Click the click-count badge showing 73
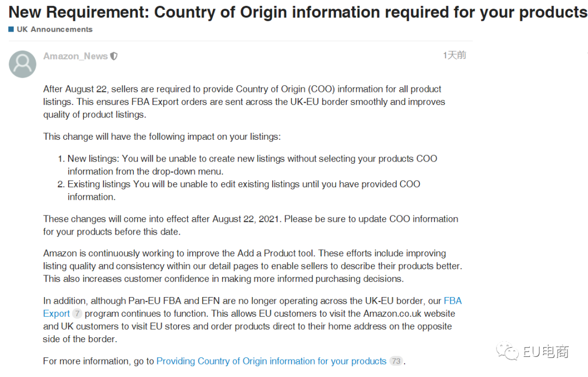The height and width of the screenshot is (377, 588). coord(396,361)
